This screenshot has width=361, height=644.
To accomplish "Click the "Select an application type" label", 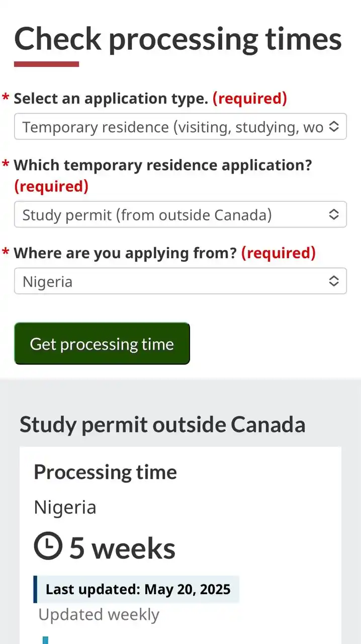I will (x=111, y=99).
